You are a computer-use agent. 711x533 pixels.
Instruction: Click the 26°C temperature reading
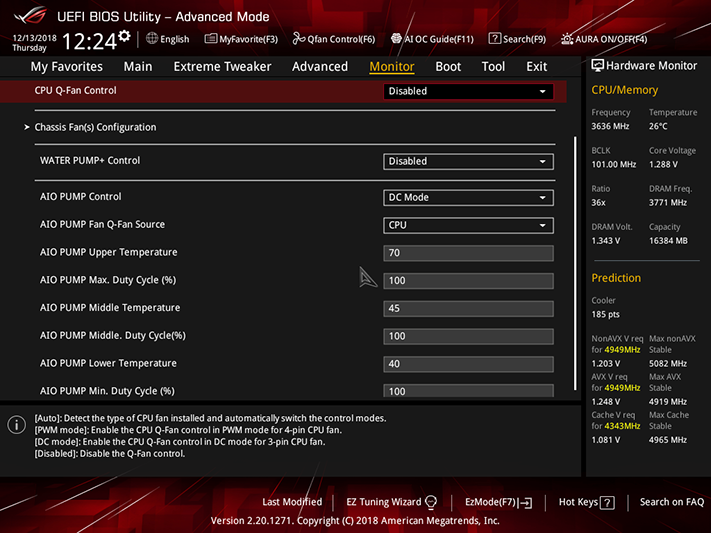tap(658, 126)
